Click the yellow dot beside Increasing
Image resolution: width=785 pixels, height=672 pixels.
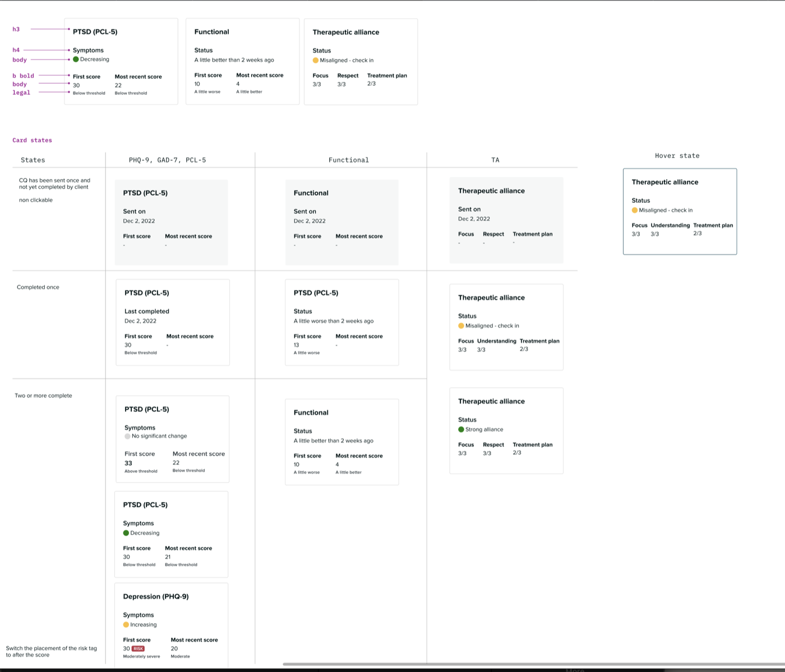126,624
